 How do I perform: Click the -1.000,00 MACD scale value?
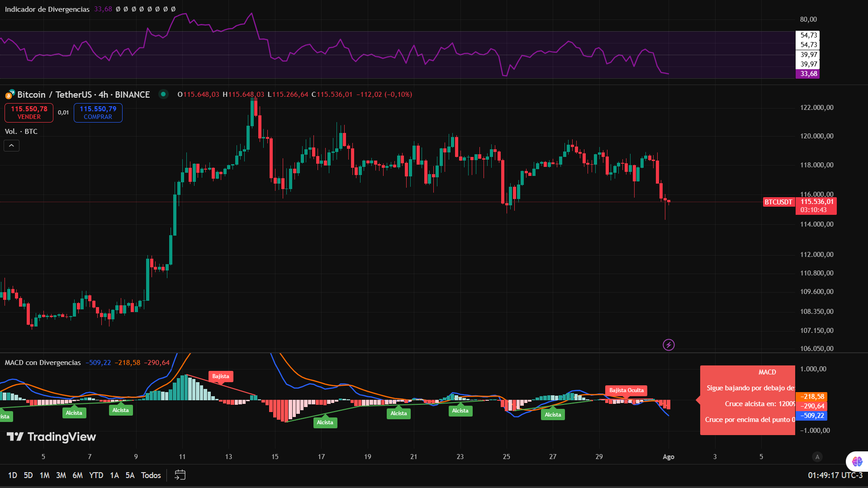(x=815, y=431)
